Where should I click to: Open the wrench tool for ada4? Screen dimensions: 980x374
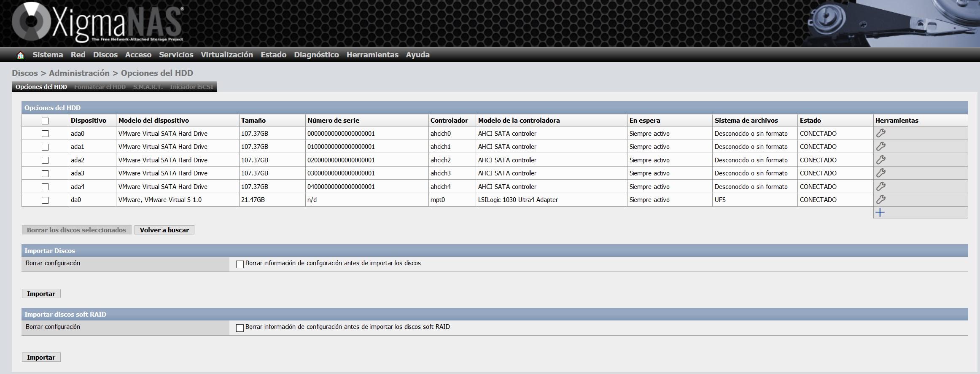coord(880,186)
